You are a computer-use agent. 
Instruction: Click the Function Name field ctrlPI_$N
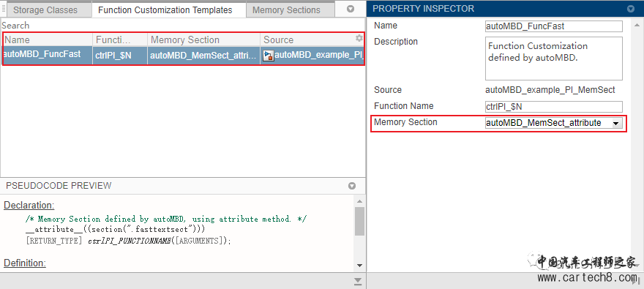pyautogui.click(x=554, y=107)
